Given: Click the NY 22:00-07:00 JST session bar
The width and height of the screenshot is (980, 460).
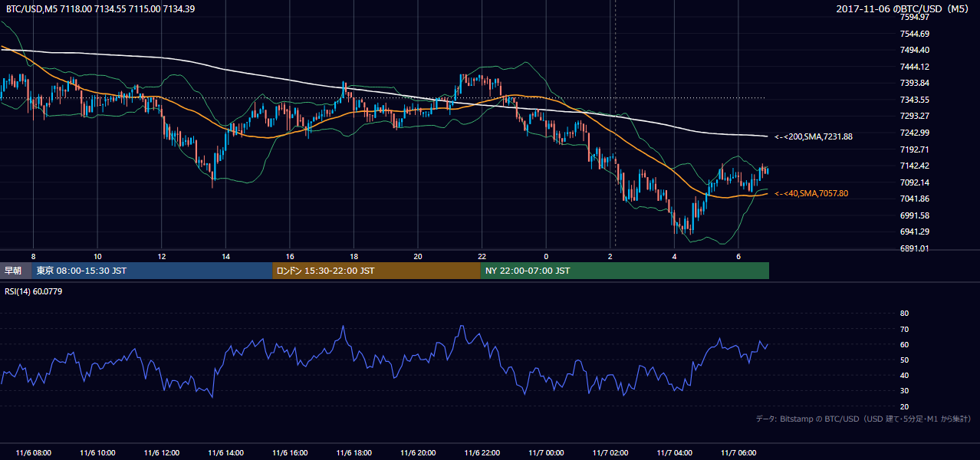Looking at the screenshot, I should pyautogui.click(x=625, y=271).
